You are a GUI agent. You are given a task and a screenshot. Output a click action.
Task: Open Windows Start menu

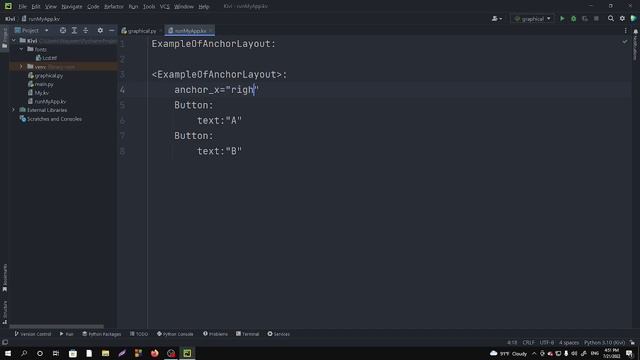(8, 353)
